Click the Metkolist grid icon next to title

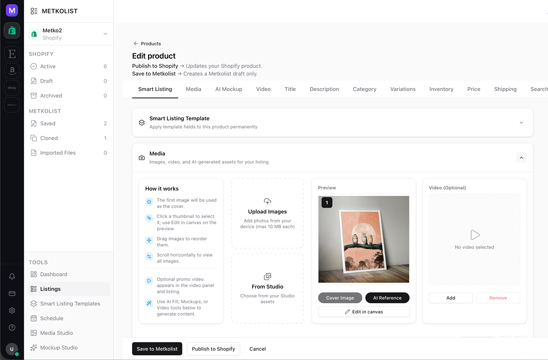point(34,11)
